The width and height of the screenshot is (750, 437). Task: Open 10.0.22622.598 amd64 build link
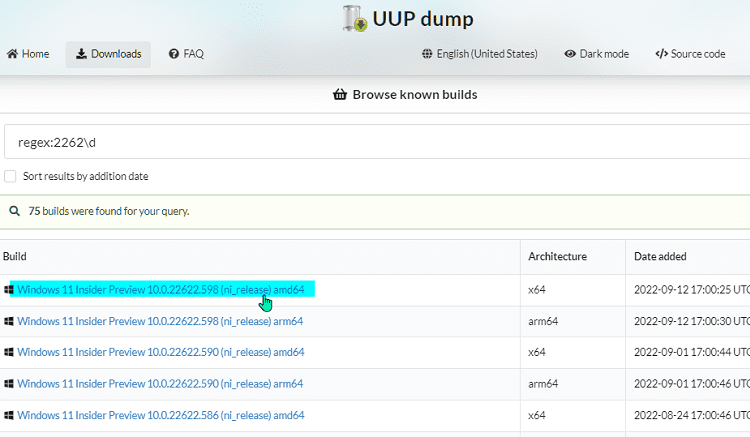(161, 290)
